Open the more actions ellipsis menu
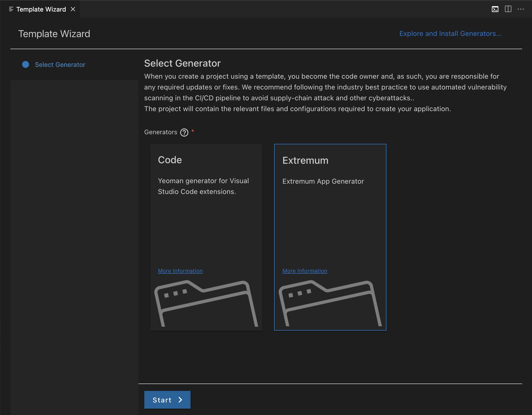The height and width of the screenshot is (415, 532). click(521, 9)
